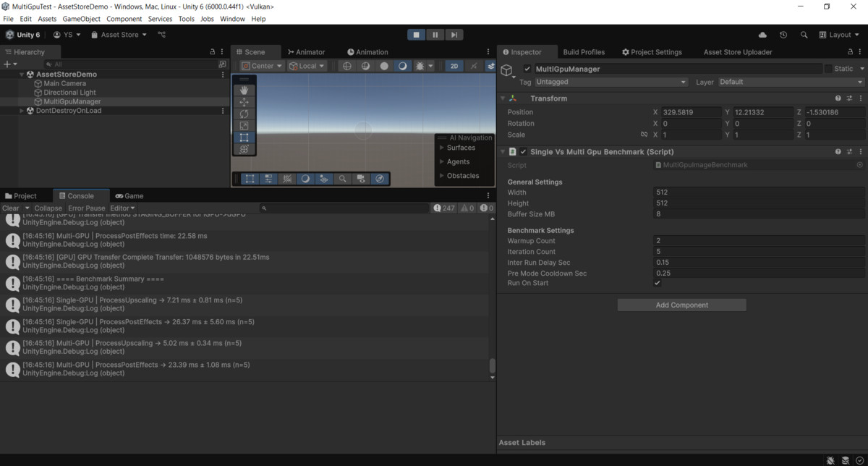Toggle 2D view mode in Scene
Screen dimensions: 868x466
point(454,66)
